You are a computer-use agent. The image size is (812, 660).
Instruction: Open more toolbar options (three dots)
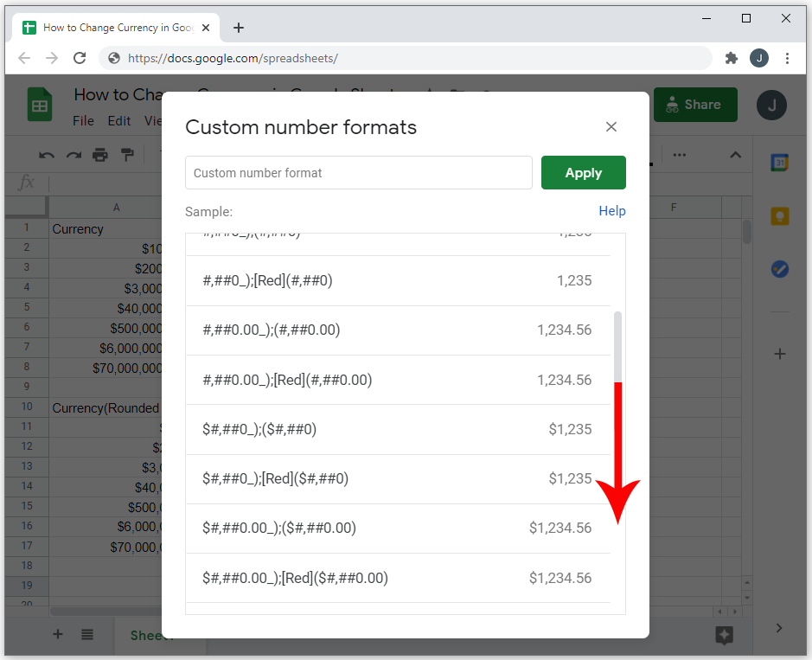[680, 155]
